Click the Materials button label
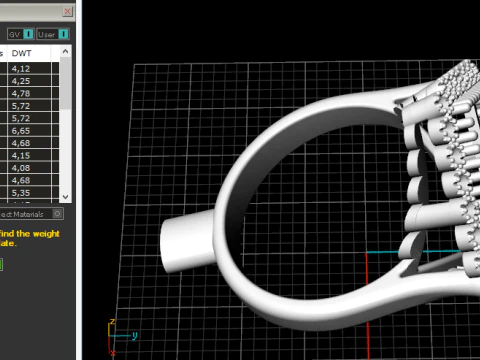480x360 pixels. pos(22,214)
